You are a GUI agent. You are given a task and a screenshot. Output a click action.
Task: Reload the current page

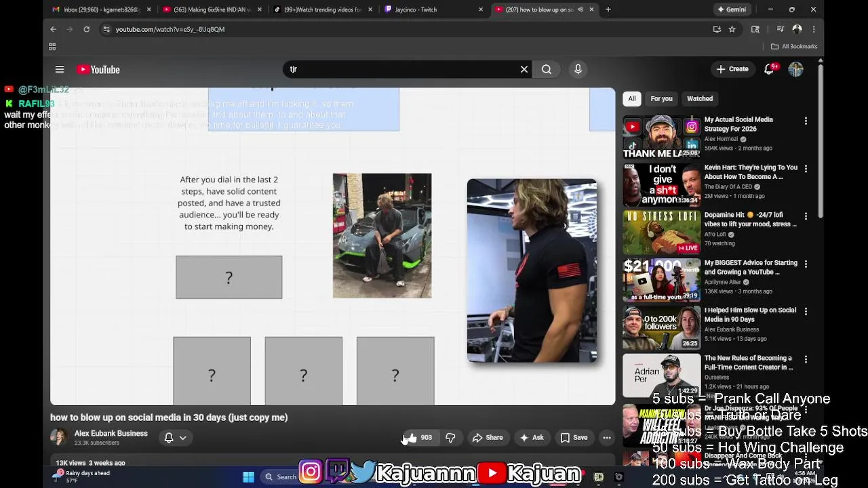tap(87, 29)
